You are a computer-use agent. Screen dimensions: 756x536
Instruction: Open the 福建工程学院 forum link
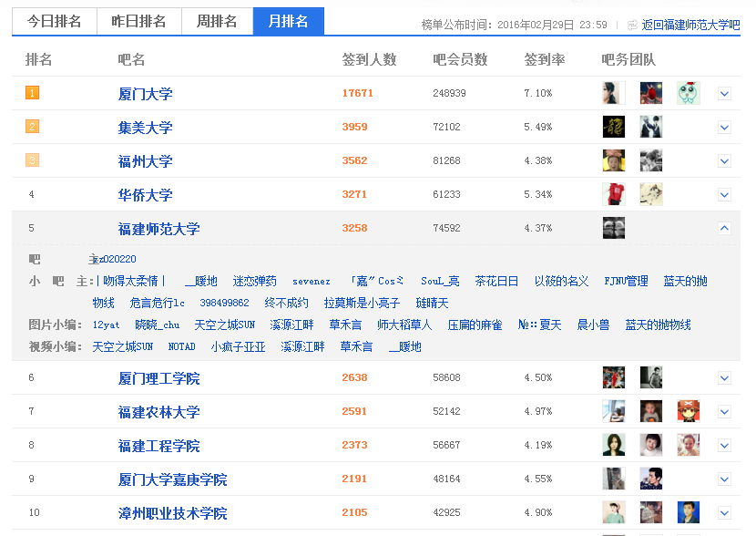coord(158,446)
